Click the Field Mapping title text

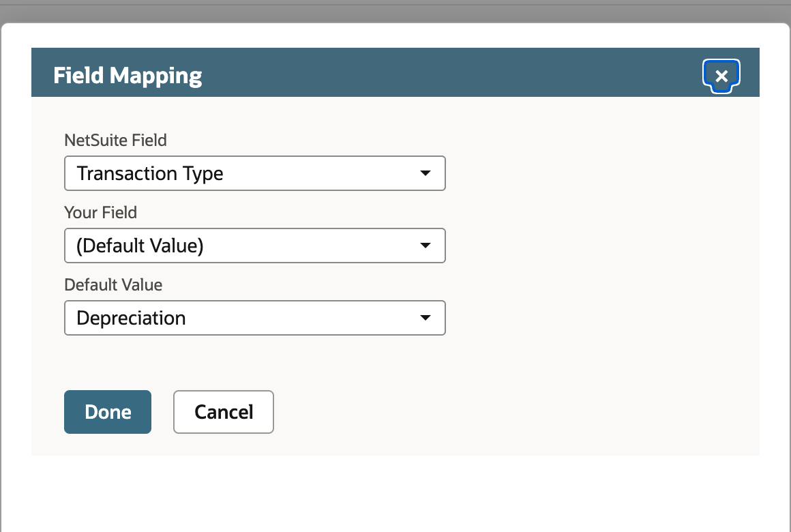coord(128,76)
